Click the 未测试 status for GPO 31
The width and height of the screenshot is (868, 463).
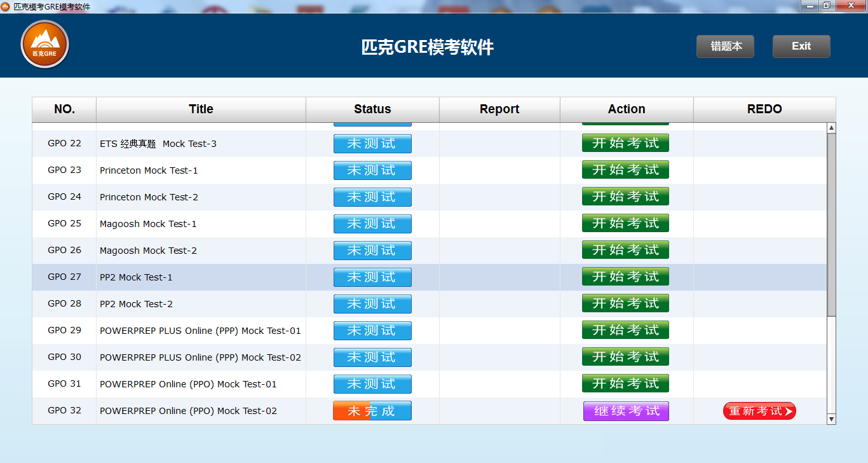pos(372,384)
